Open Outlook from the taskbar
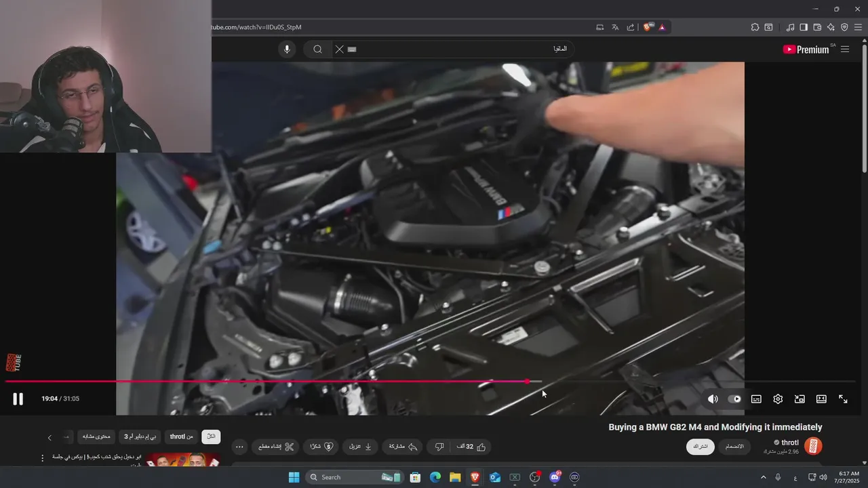 coord(495,477)
